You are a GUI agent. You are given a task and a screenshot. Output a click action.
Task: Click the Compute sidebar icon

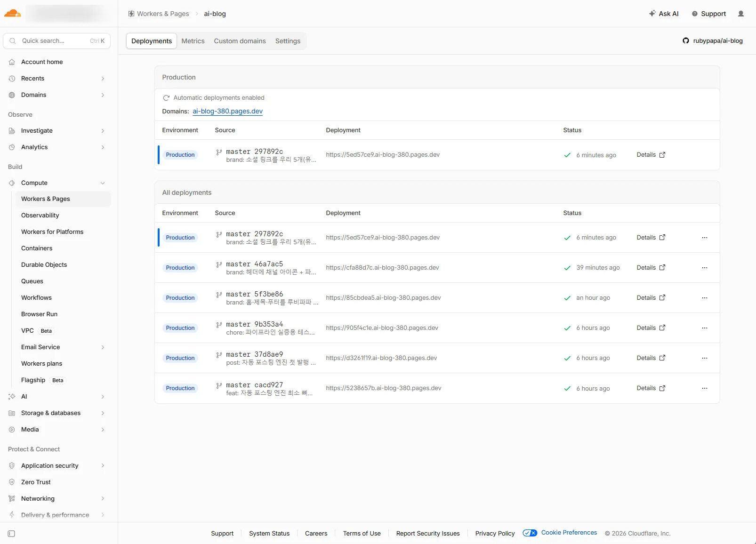pos(12,183)
